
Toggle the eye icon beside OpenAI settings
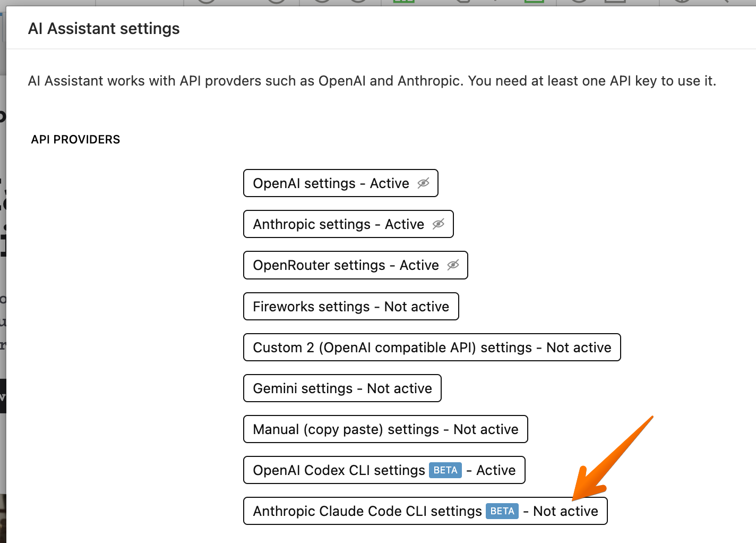point(423,183)
